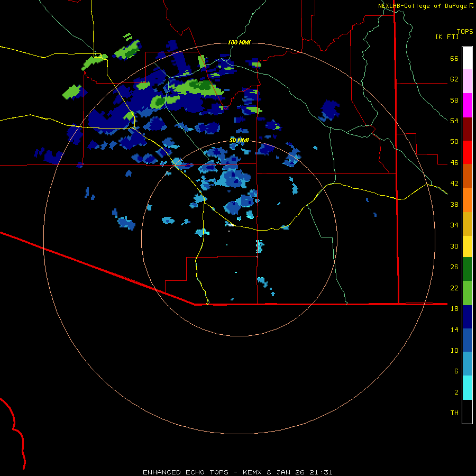Screen dimensions: 476x476
Task: Click the 6 legend value
Action: [456, 371]
